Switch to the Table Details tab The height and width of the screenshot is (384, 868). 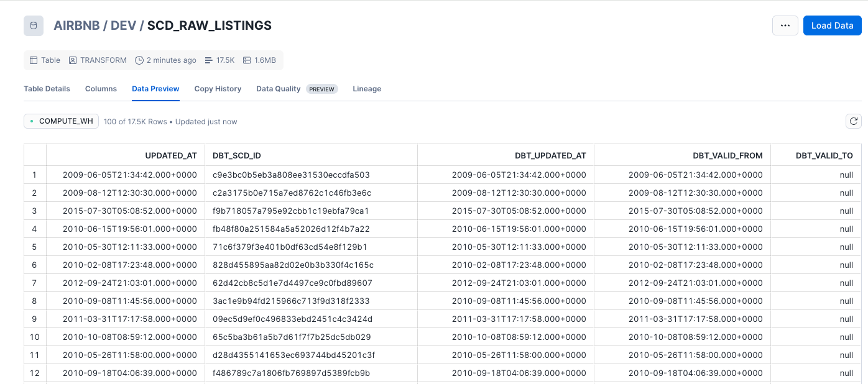pyautogui.click(x=47, y=89)
